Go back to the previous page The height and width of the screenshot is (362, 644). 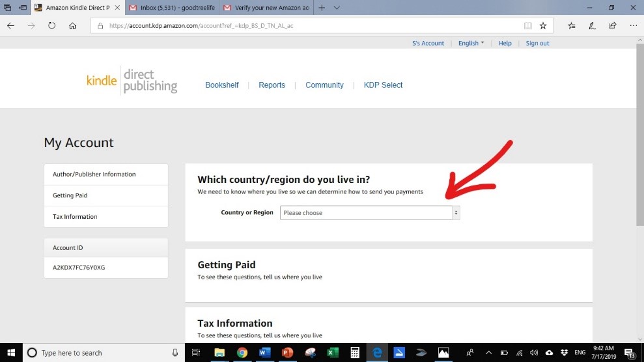[x=10, y=25]
